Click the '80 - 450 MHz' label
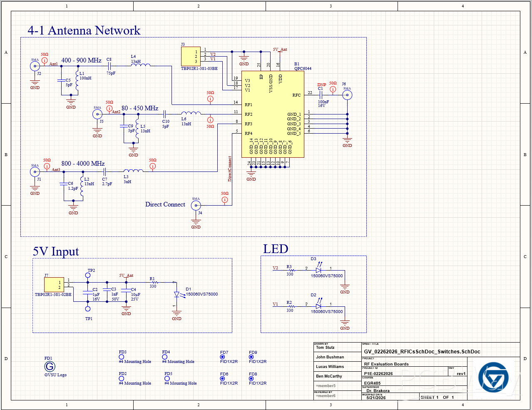The image size is (532, 410). [140, 108]
